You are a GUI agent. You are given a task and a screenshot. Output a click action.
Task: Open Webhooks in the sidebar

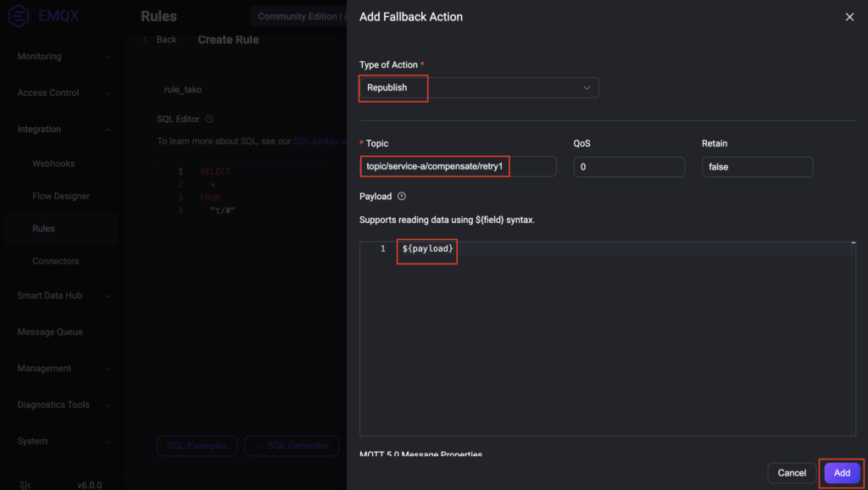click(x=53, y=164)
